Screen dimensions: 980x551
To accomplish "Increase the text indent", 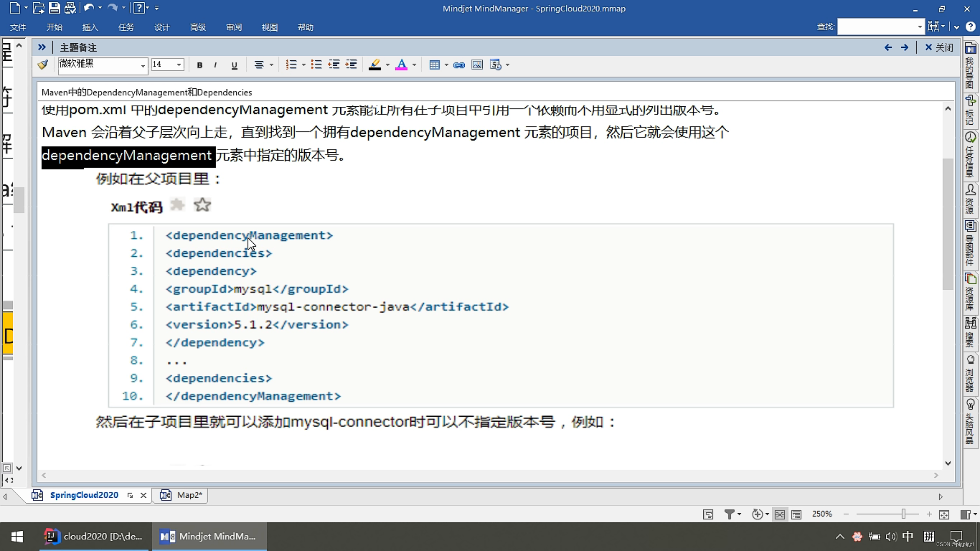I will (351, 65).
